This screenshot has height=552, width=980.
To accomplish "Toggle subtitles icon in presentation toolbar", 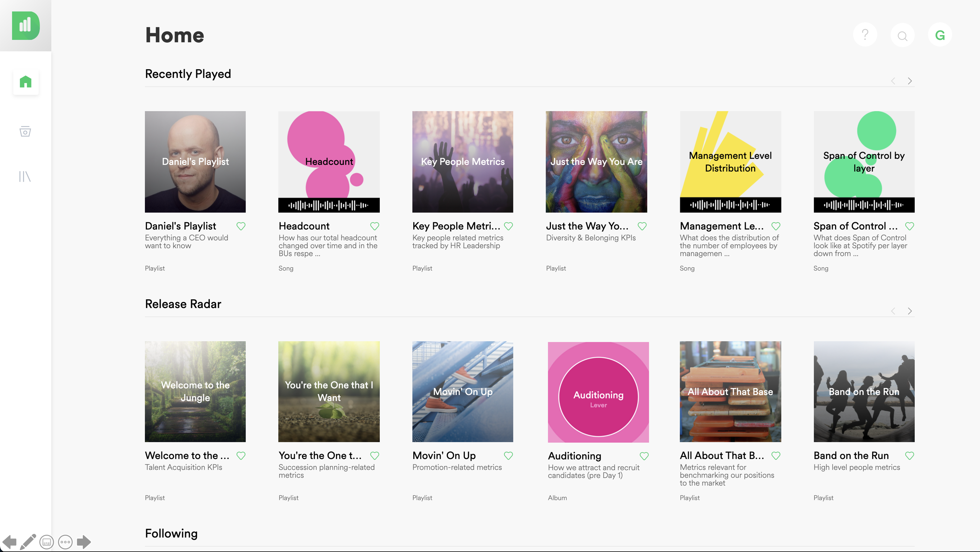I will [x=46, y=542].
